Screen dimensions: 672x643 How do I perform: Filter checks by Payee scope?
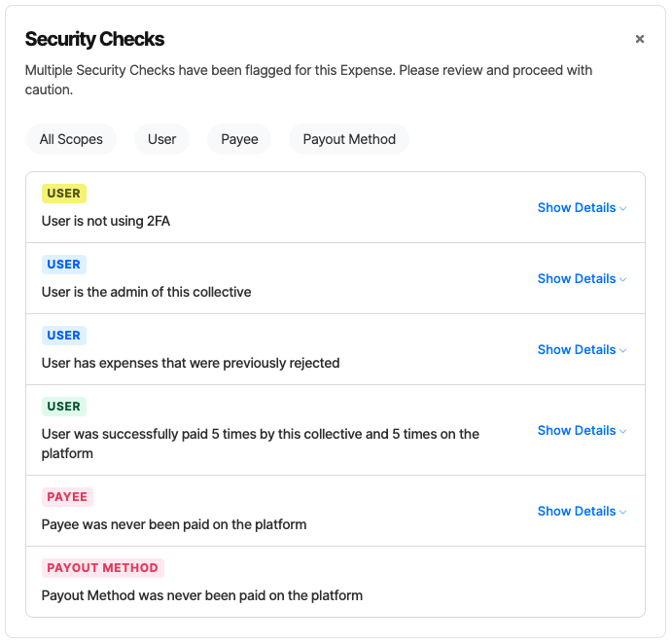coord(239,139)
